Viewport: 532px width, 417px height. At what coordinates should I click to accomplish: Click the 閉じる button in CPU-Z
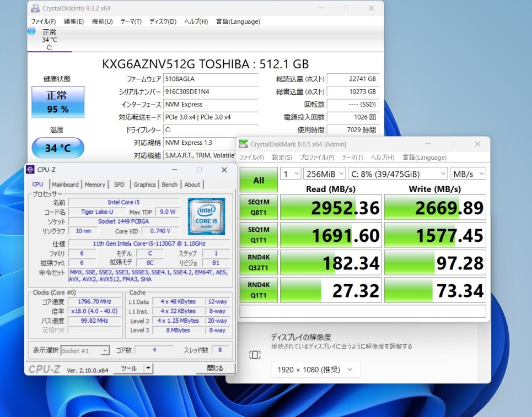point(215,368)
